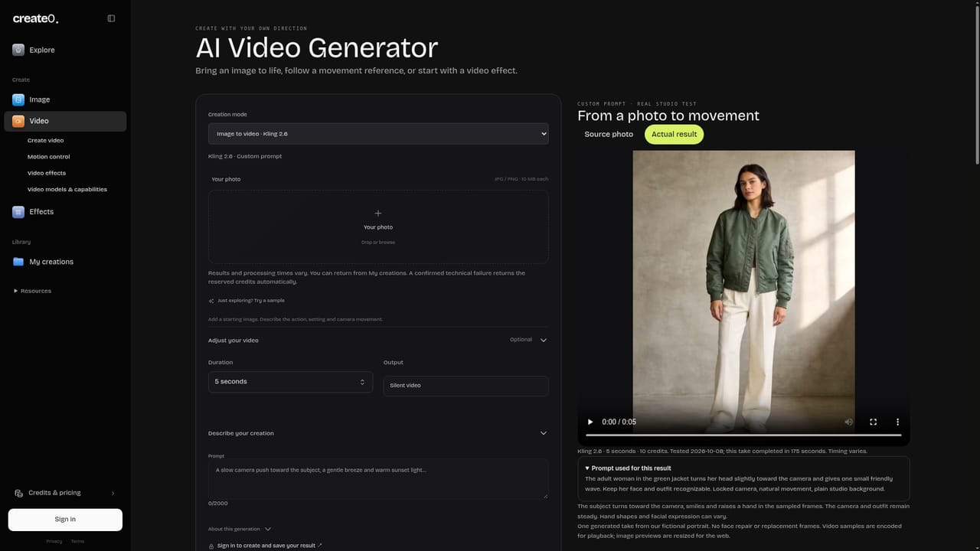Viewport: 980px width, 551px height.
Task: Click the Credits & pricing coins icon
Action: 19,493
